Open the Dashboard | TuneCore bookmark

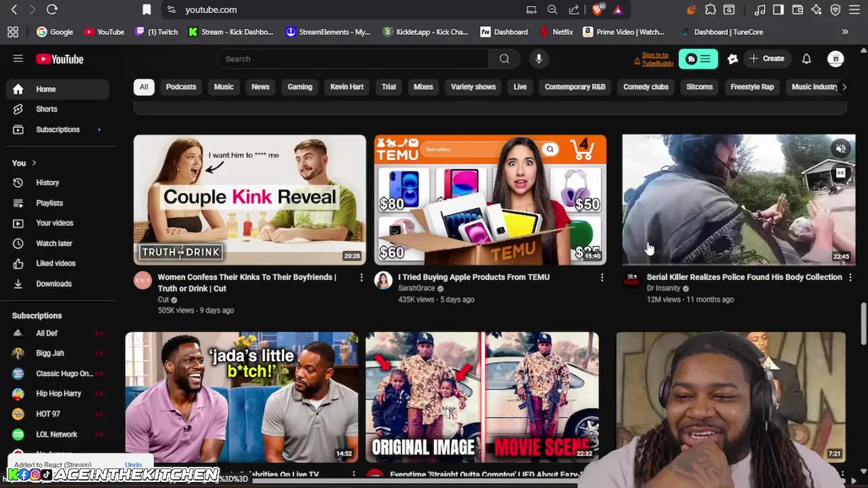[722, 32]
